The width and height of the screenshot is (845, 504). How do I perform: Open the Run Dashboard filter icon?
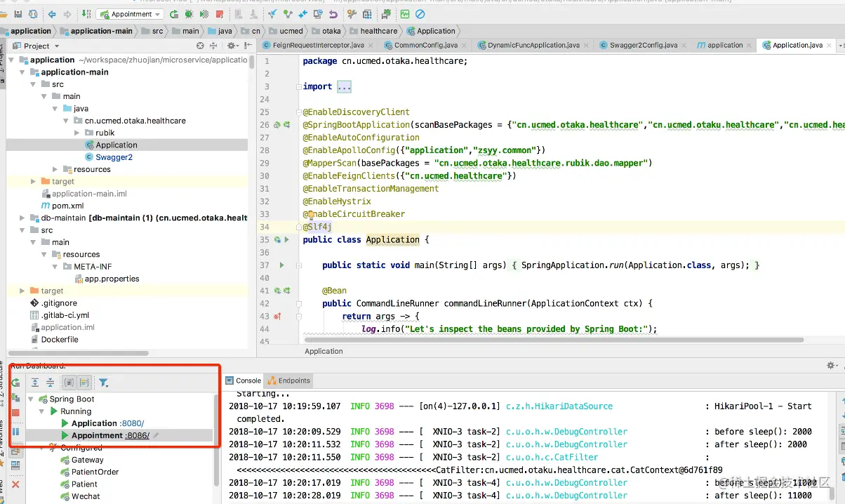[103, 383]
